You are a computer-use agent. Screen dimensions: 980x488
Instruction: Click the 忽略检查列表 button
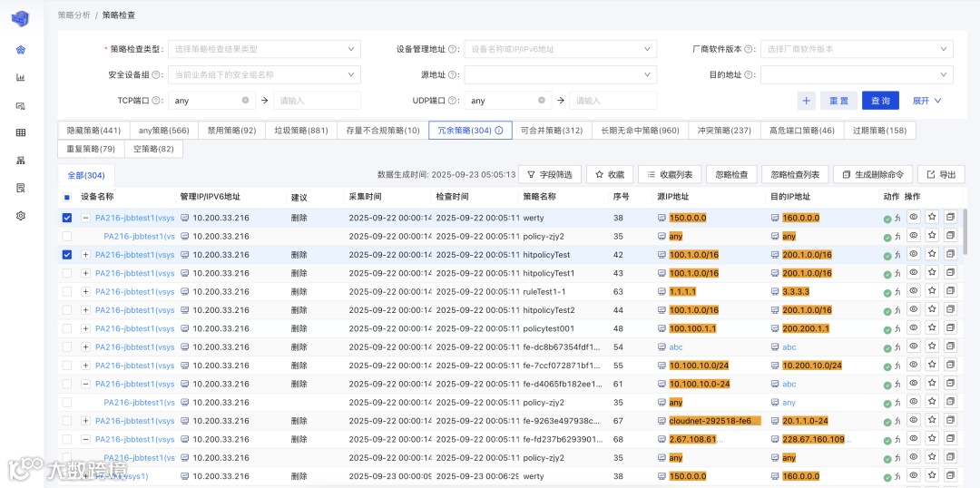click(796, 174)
